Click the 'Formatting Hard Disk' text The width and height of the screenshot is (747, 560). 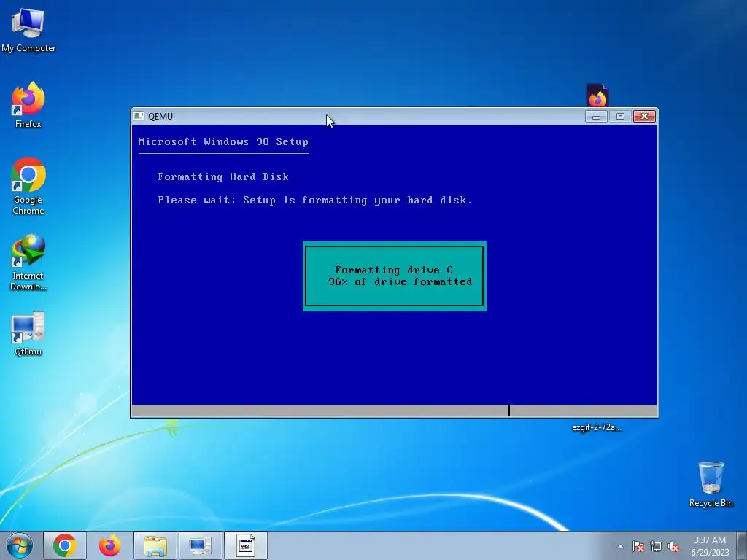click(x=223, y=176)
